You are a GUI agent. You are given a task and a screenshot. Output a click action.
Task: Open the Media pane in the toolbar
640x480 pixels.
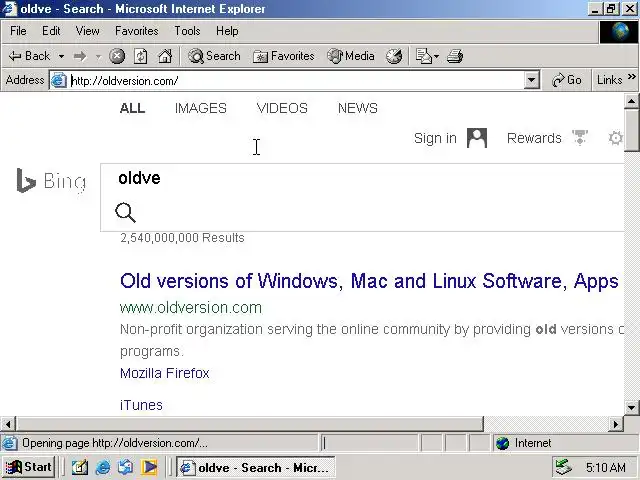(x=351, y=56)
